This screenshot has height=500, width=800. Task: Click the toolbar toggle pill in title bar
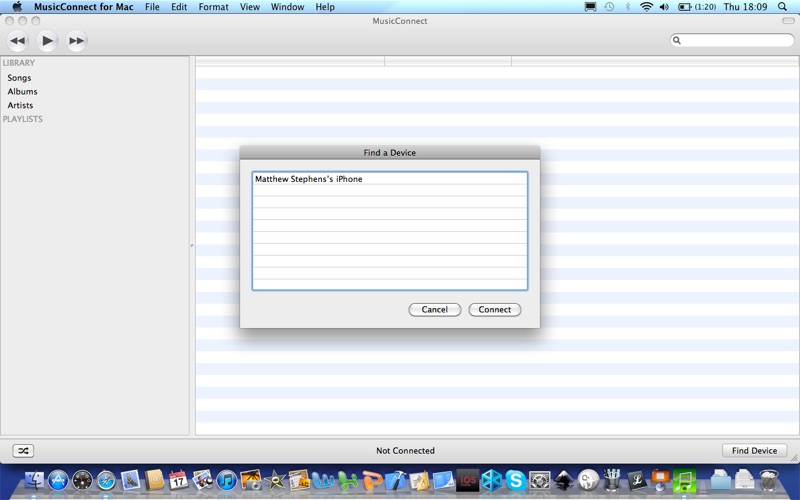(x=788, y=21)
